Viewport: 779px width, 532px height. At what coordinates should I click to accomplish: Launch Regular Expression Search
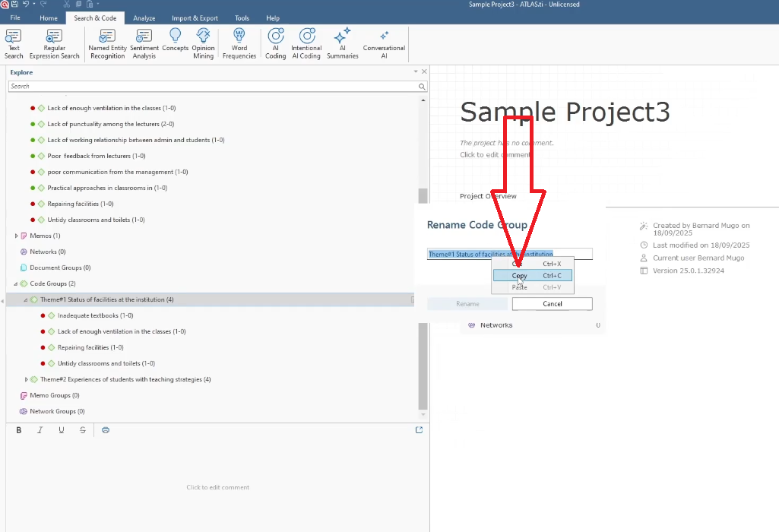click(54, 43)
